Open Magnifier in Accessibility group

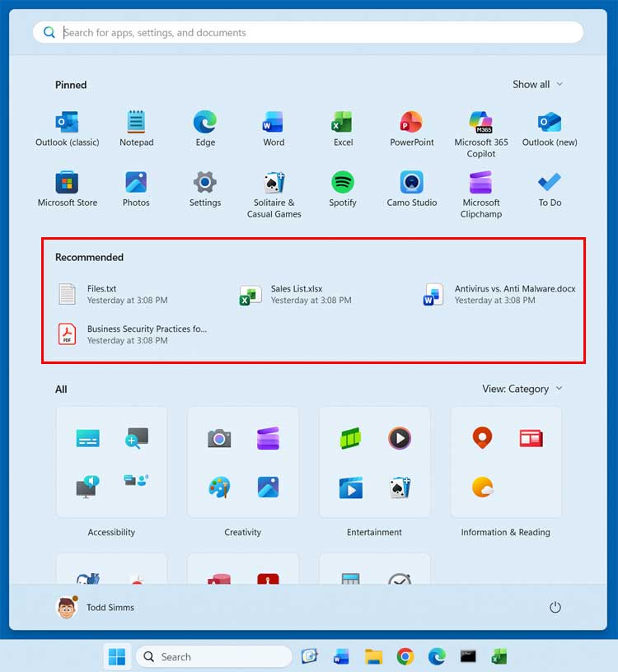click(x=137, y=438)
